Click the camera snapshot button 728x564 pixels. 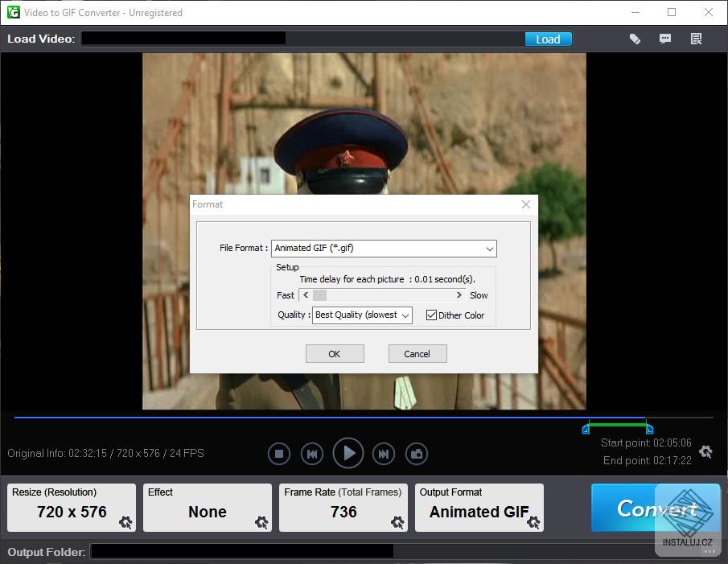coord(417,454)
